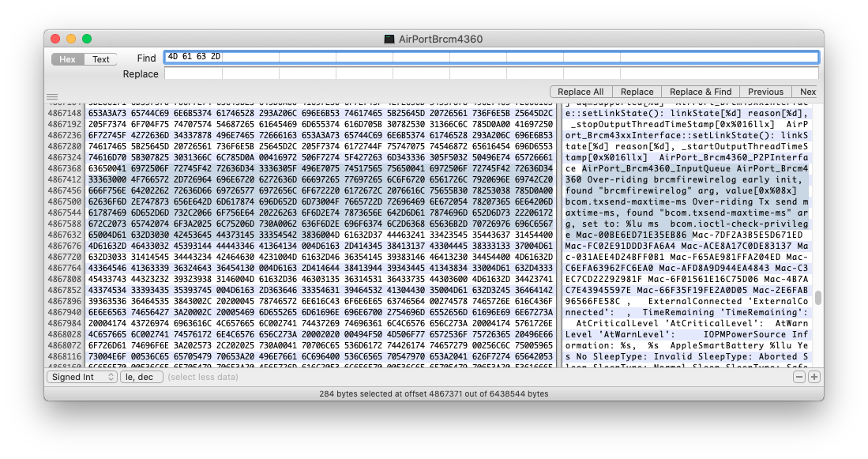Click the AirPortBrcm4360 document title icon
Screen dimensions: 868x459
click(389, 39)
